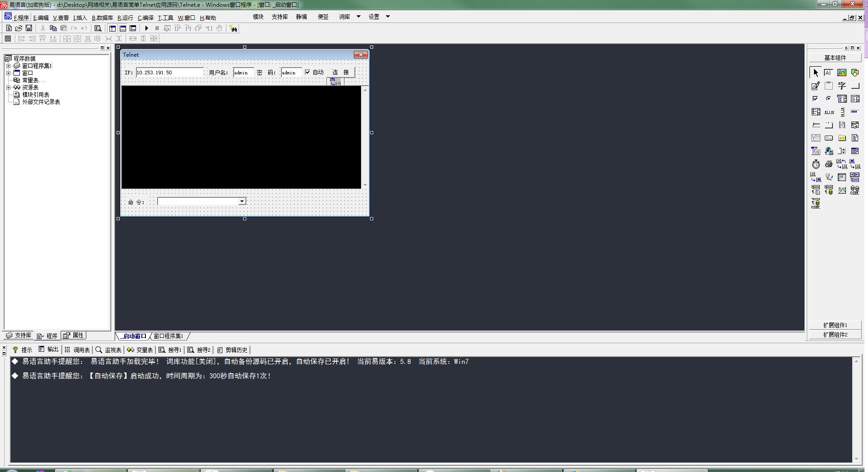
Task: Open the 扩展组件1 component group
Action: pyautogui.click(x=835, y=325)
